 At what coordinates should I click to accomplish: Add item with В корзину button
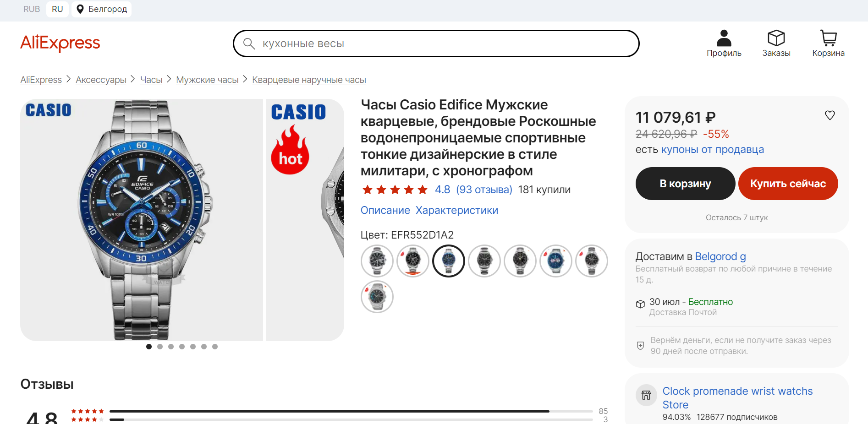coord(685,184)
